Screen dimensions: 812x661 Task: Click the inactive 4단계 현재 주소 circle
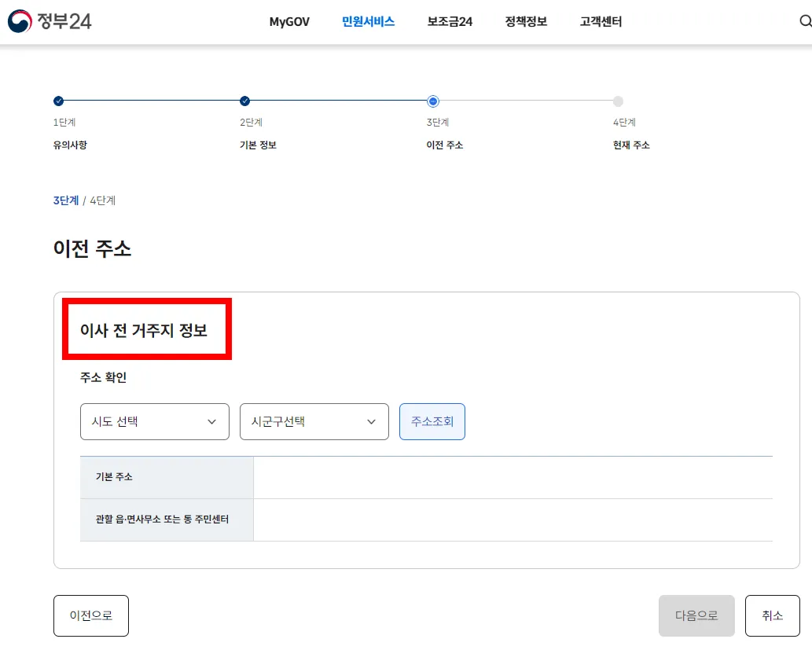point(618,101)
